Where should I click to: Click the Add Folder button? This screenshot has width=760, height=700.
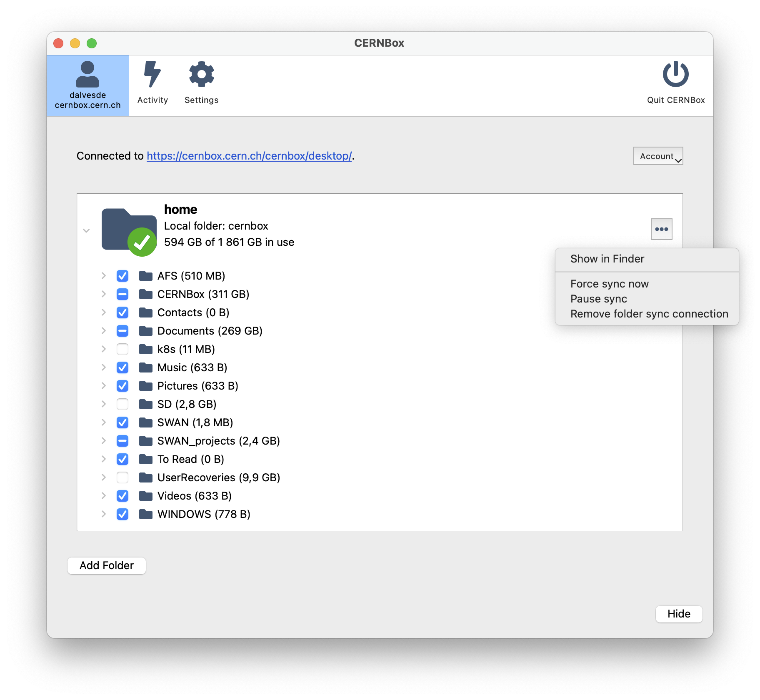pyautogui.click(x=107, y=565)
